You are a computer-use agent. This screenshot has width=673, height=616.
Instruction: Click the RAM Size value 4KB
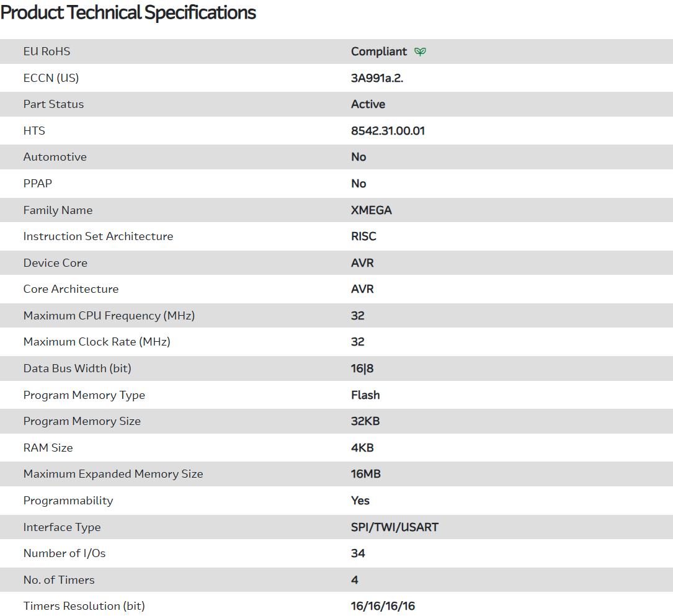(362, 448)
